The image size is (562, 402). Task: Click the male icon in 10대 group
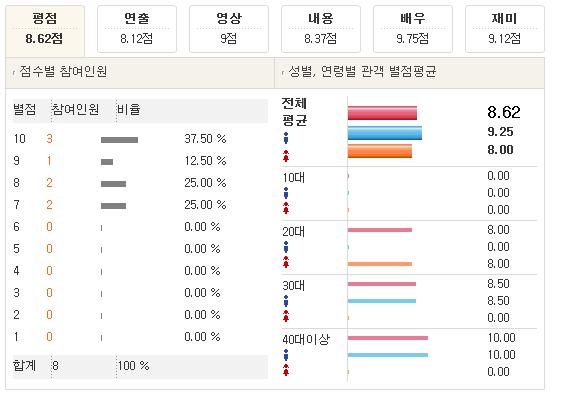click(286, 193)
